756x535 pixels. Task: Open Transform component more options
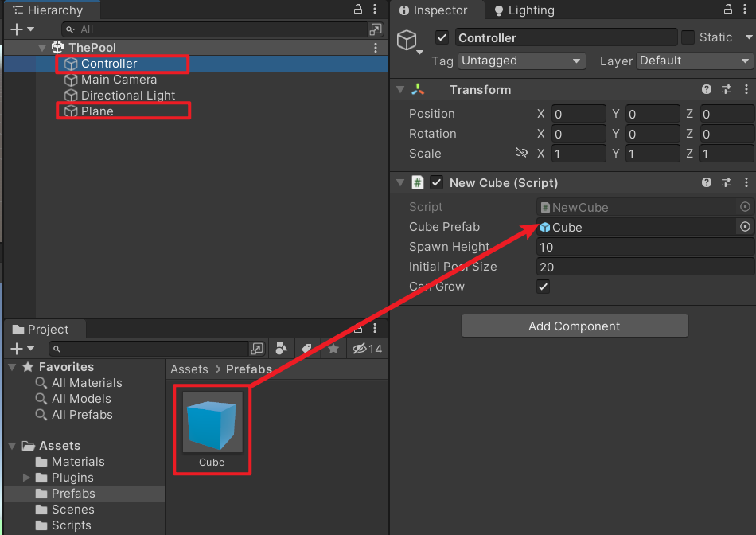tap(746, 89)
